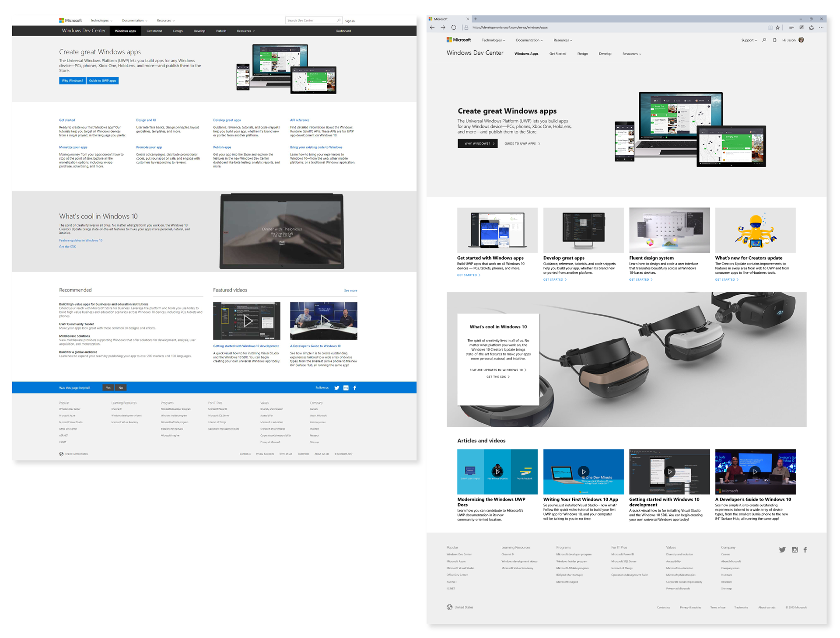Click globe language icon in right page footer
Screen dimensions: 840x638
click(449, 607)
